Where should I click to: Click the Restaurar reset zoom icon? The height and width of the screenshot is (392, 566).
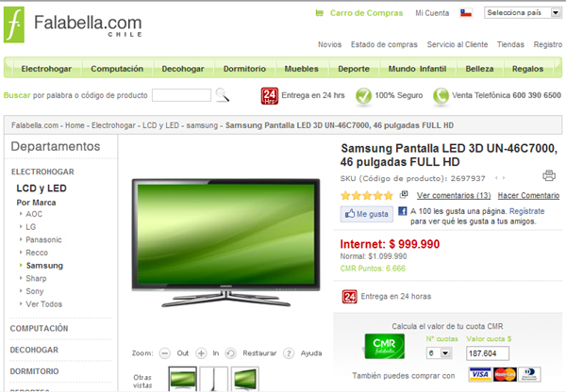pos(231,353)
